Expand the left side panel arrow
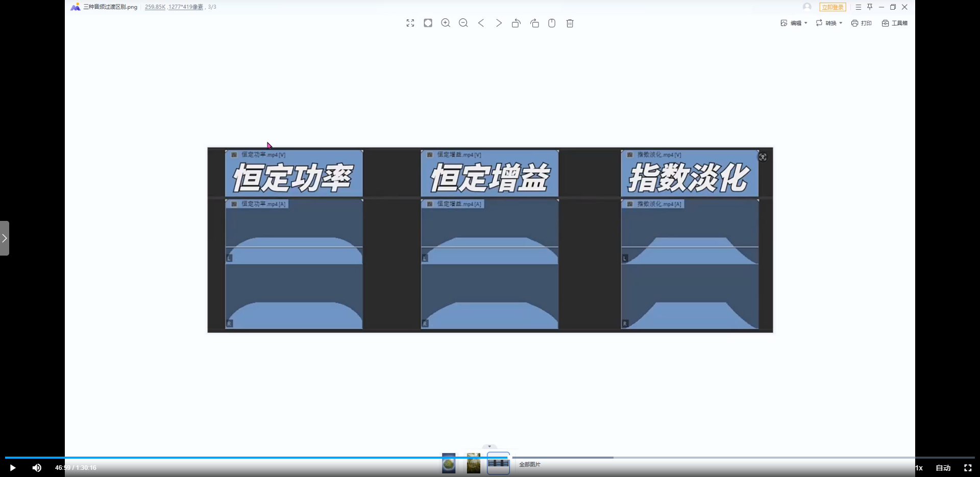The height and width of the screenshot is (477, 980). click(x=5, y=238)
